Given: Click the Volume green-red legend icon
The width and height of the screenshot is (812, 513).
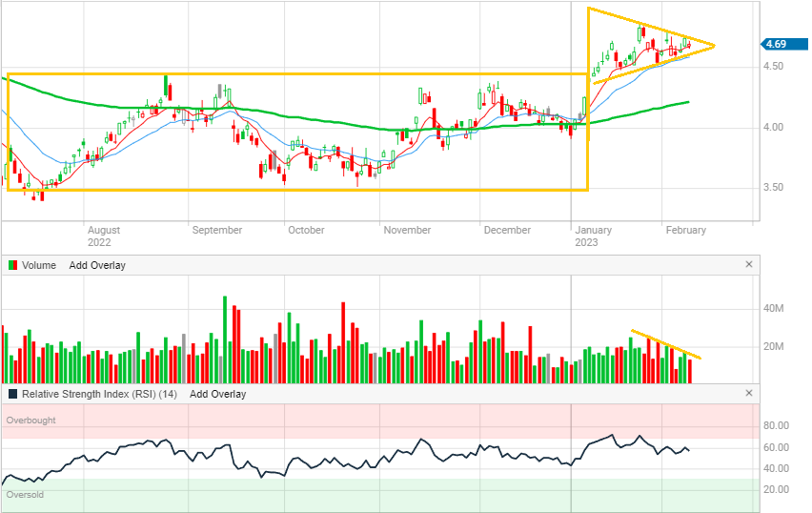Looking at the screenshot, I should [x=12, y=265].
